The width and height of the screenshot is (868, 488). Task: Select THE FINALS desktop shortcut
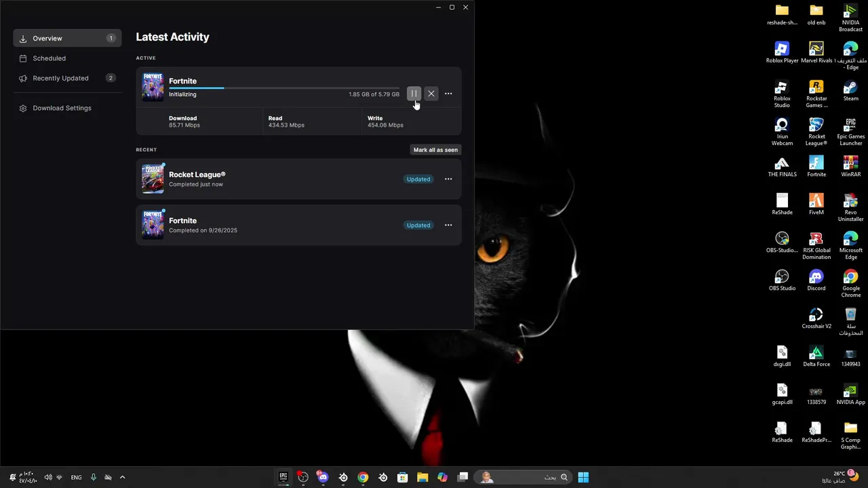point(782,167)
